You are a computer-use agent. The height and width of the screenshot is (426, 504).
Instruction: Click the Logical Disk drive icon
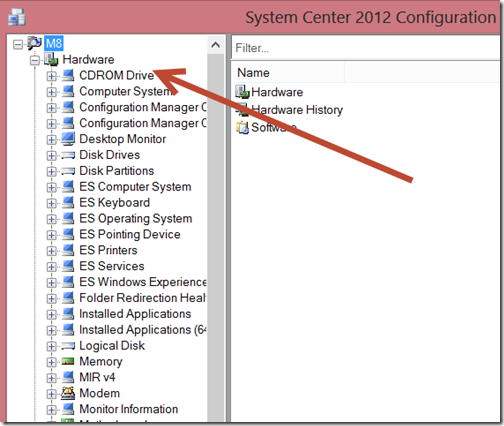(x=68, y=346)
